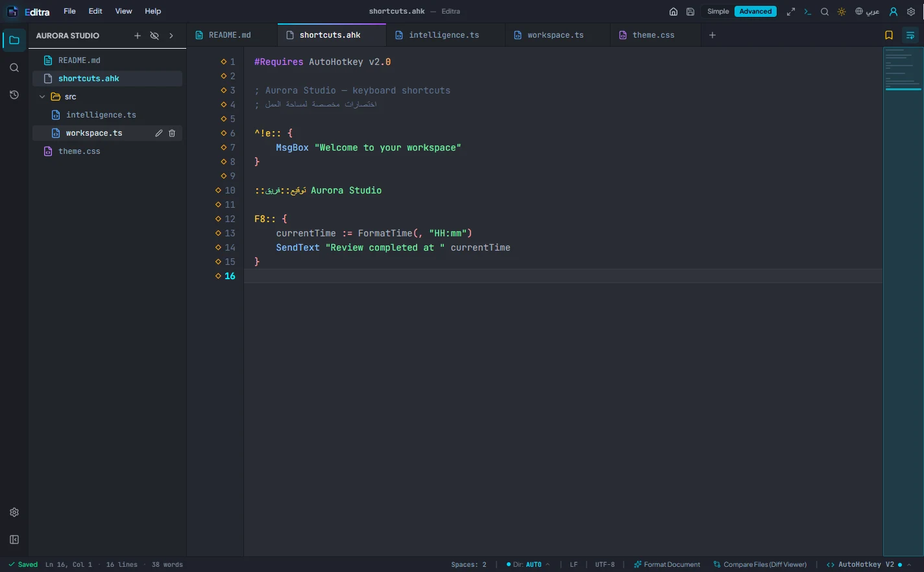
Task: Toggle hidden files eye-off icon
Action: pyautogui.click(x=154, y=36)
